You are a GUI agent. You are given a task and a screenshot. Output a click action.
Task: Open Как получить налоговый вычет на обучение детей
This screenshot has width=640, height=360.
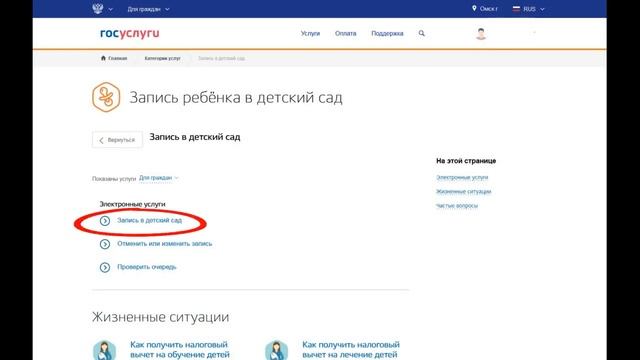click(180, 350)
